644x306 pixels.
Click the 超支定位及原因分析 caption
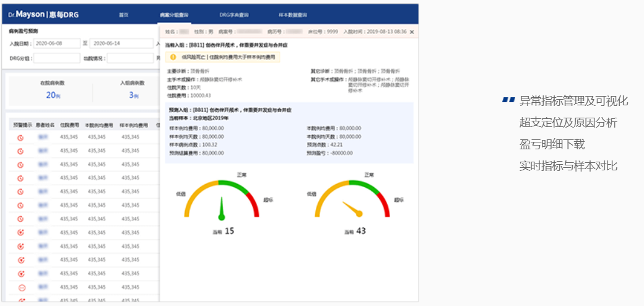[568, 123]
